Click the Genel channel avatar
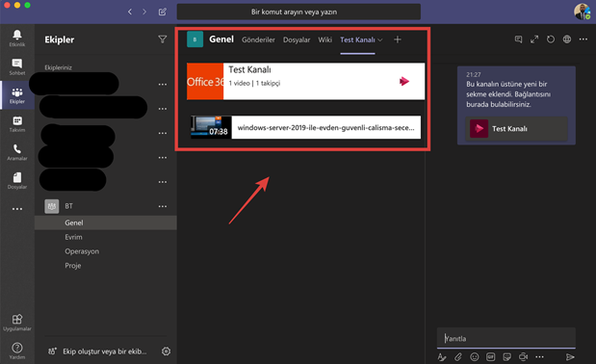This screenshot has width=596, height=364. (195, 39)
